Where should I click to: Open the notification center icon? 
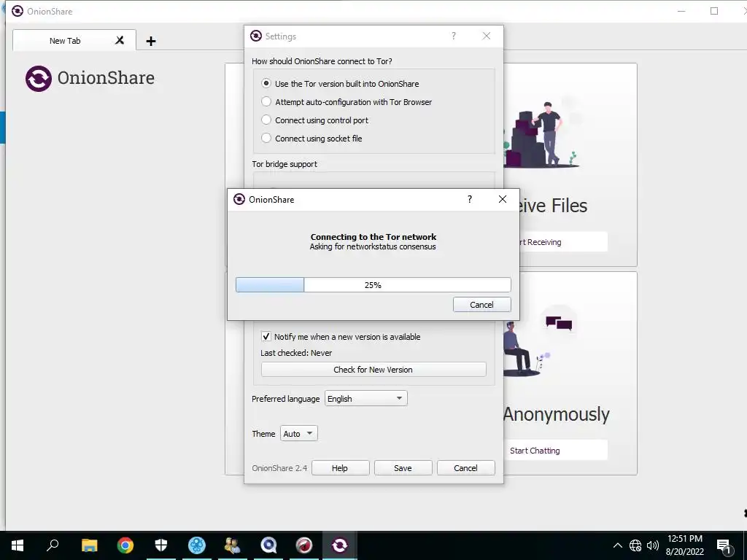pos(724,545)
